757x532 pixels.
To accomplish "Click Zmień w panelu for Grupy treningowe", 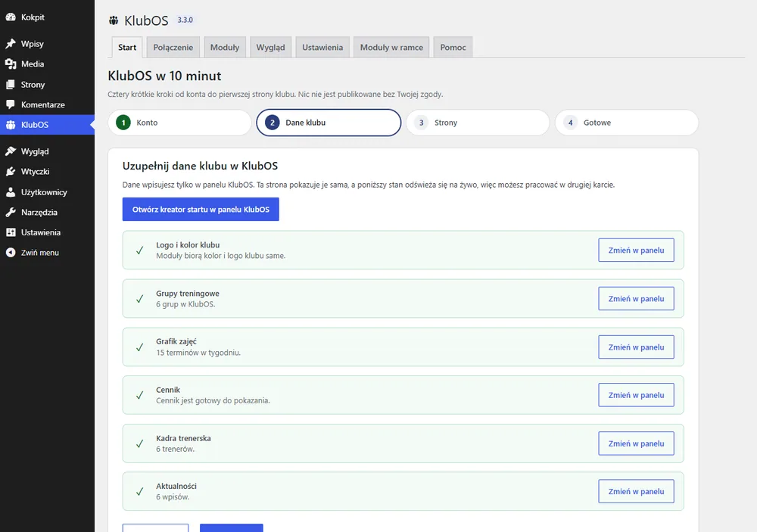I will coord(637,299).
